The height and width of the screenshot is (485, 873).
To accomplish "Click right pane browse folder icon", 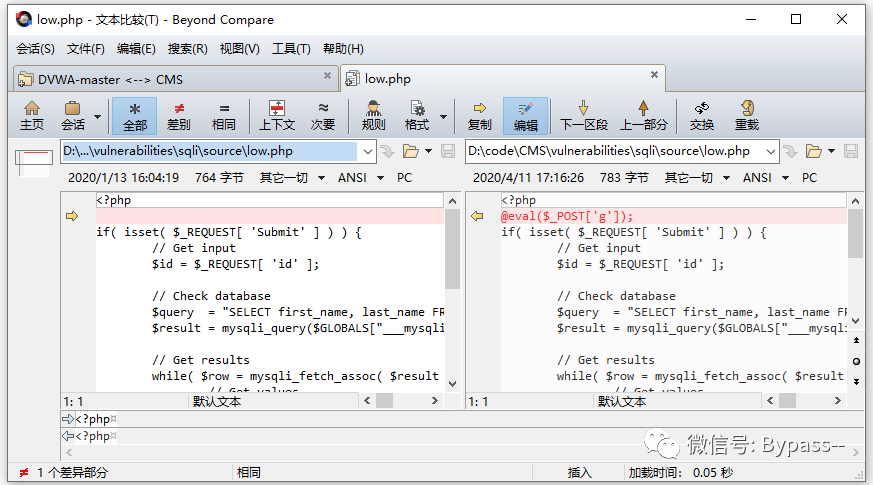I will 813,151.
